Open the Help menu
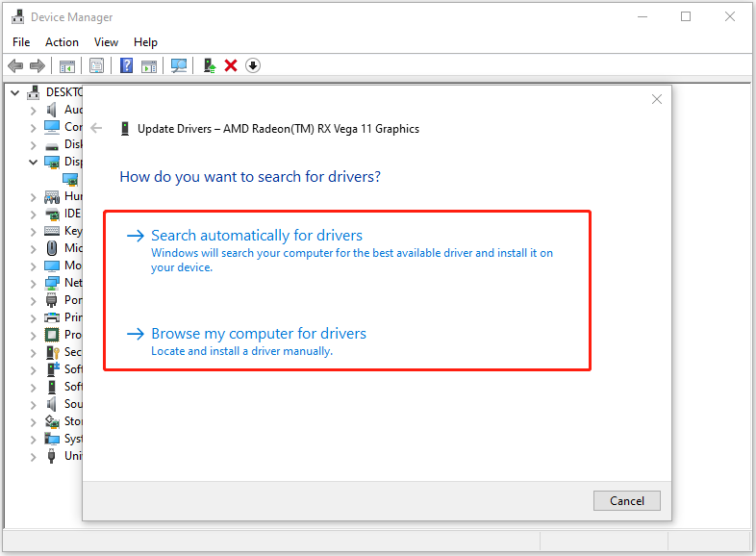The image size is (756, 556). click(x=145, y=42)
